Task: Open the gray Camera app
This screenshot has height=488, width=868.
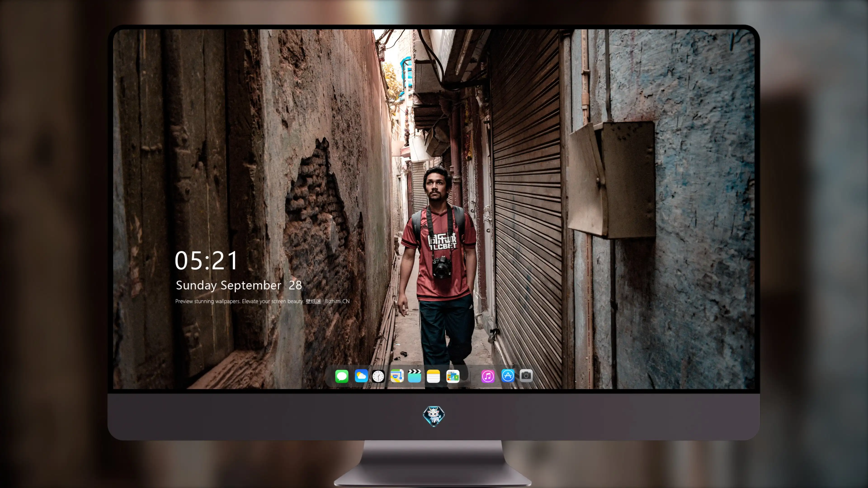Action: click(526, 375)
